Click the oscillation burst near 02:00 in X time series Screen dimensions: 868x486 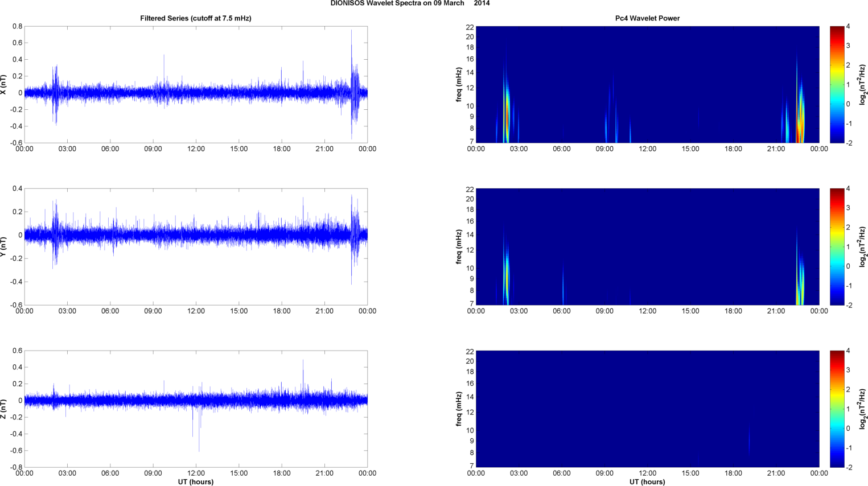(x=55, y=94)
